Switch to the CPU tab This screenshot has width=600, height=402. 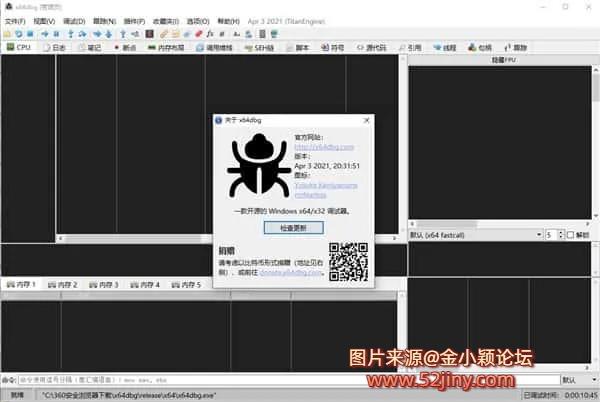(x=18, y=47)
